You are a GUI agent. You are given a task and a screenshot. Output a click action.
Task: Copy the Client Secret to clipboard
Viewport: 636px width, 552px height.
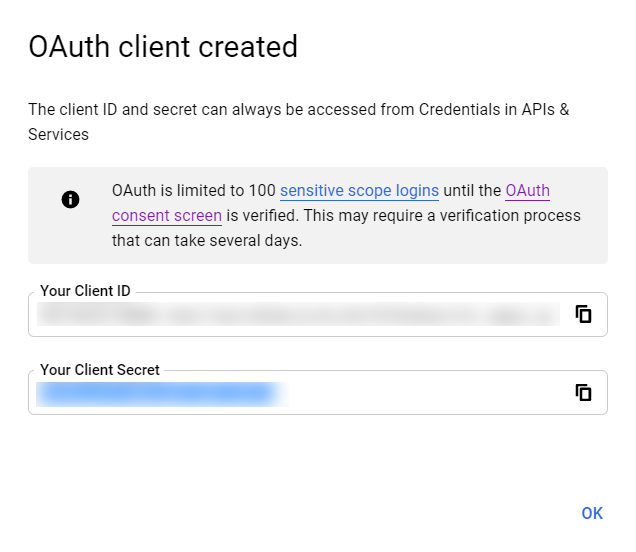(x=584, y=392)
